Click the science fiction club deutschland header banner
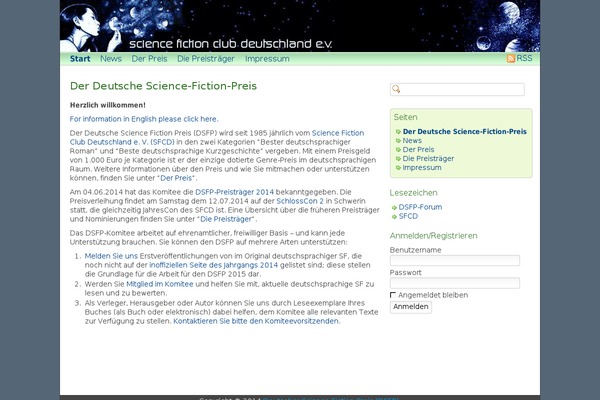Image resolution: width=600 pixels, height=400 pixels. 300,26
